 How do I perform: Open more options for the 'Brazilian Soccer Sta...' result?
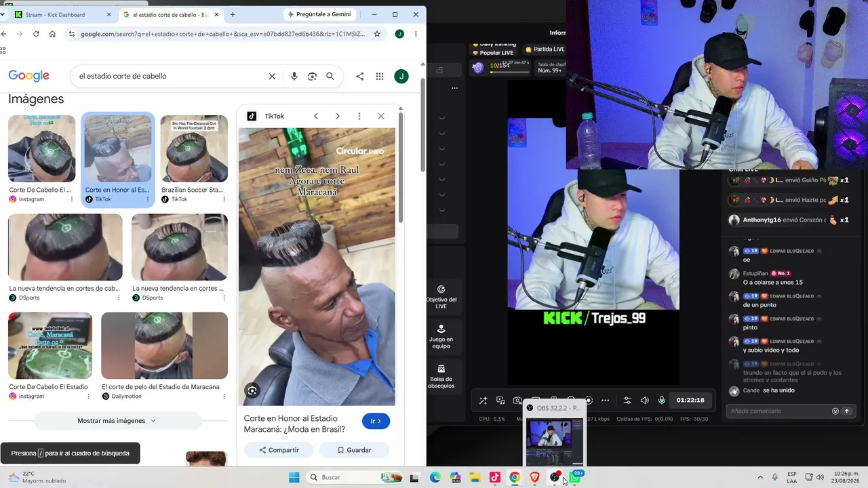[224, 199]
